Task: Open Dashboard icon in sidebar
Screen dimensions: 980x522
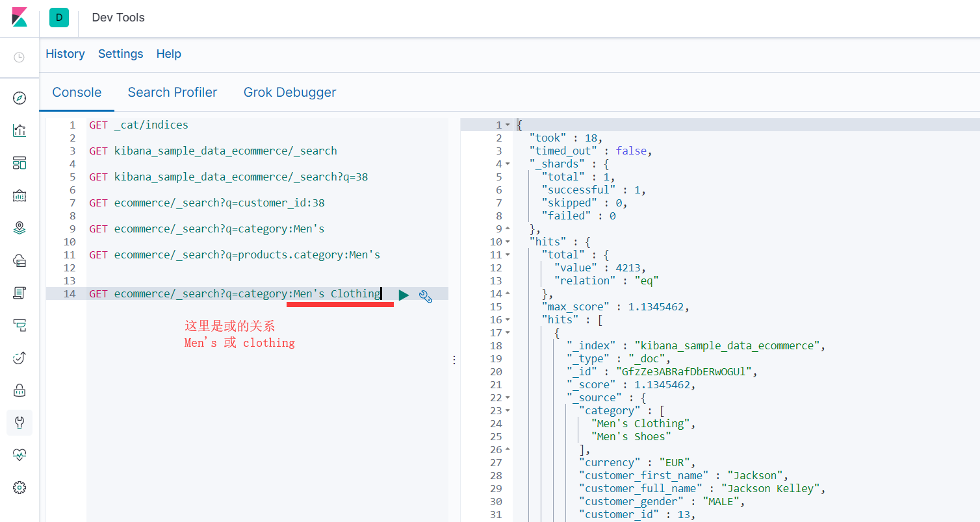Action: [19, 163]
